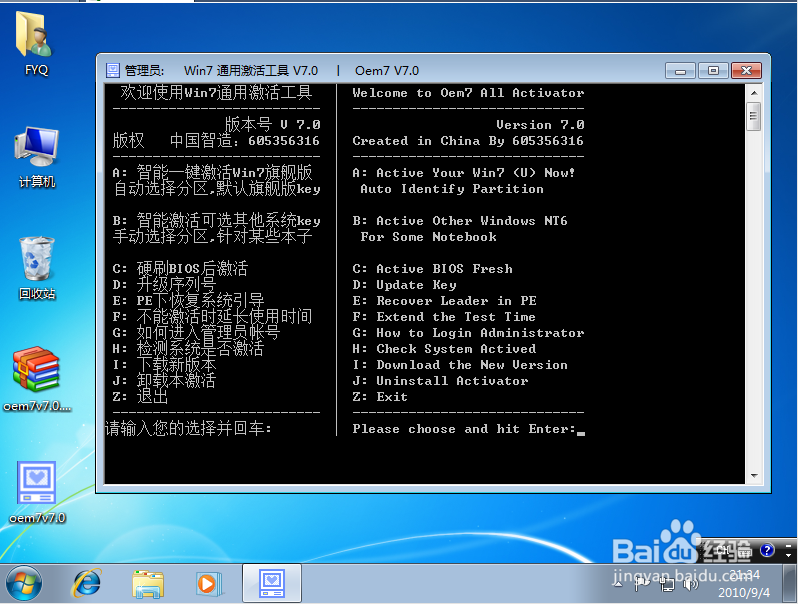
Task: Click 'Created in China By 605356316' text
Action: (468, 141)
